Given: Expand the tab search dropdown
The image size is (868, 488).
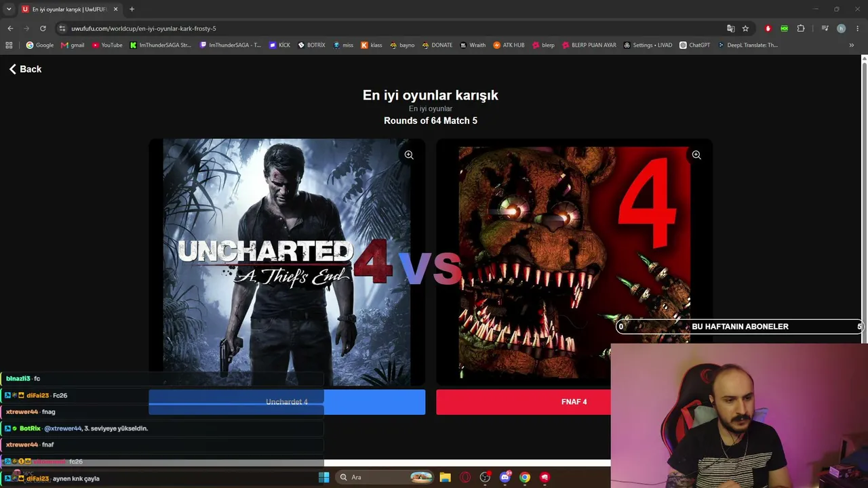Looking at the screenshot, I should pyautogui.click(x=9, y=9).
